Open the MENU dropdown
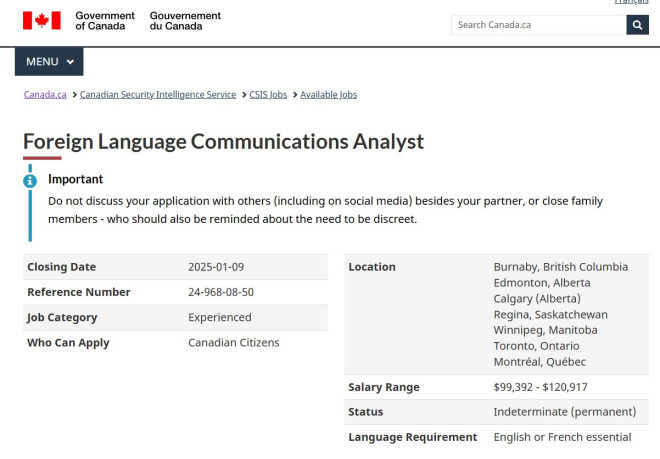Screen dimensions: 660x459 click(x=49, y=61)
